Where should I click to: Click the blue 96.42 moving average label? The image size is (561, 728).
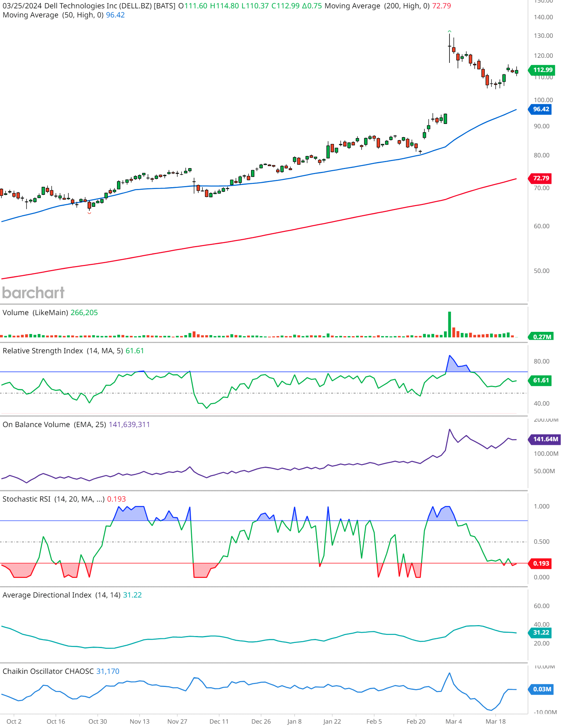pos(540,109)
